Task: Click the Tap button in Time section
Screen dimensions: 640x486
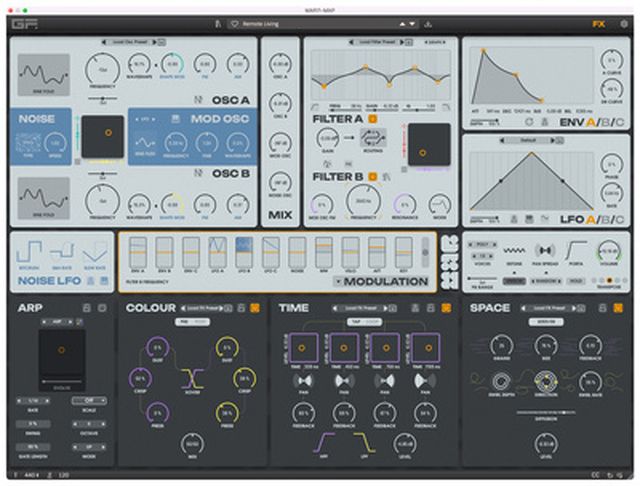Action: [x=354, y=323]
